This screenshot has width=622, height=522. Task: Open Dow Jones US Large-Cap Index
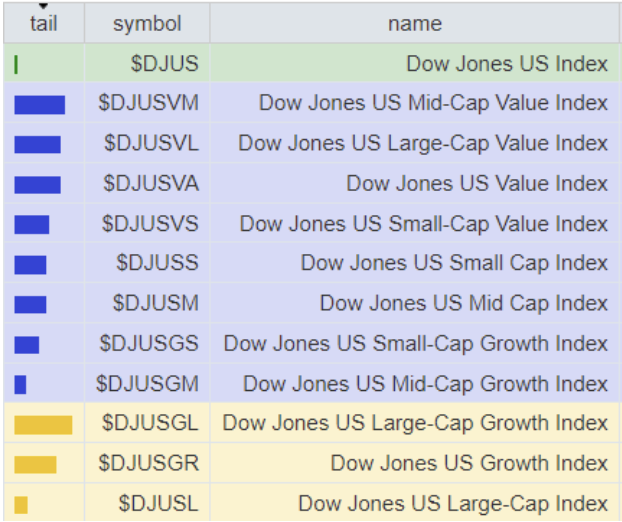pos(453,503)
